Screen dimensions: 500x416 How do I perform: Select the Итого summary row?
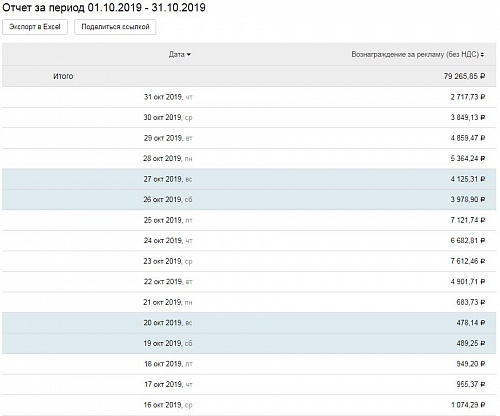click(249, 76)
